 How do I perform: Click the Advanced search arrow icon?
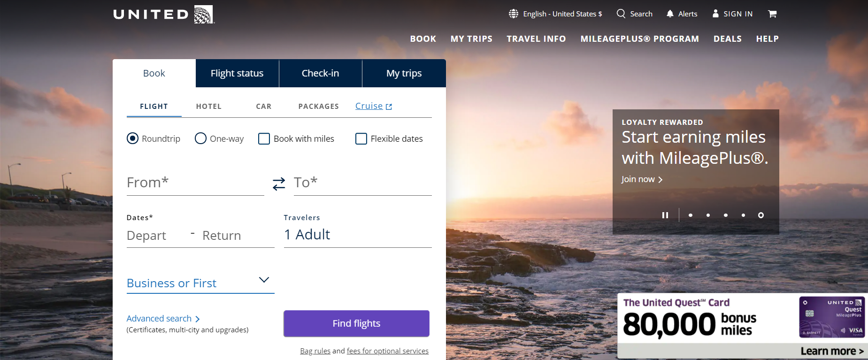(x=198, y=319)
